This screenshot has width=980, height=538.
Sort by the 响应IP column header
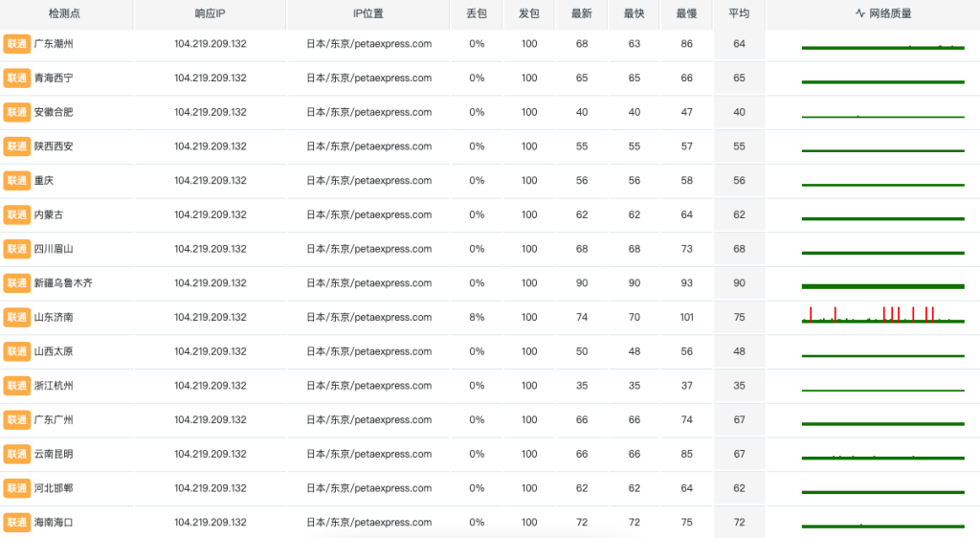coord(210,13)
